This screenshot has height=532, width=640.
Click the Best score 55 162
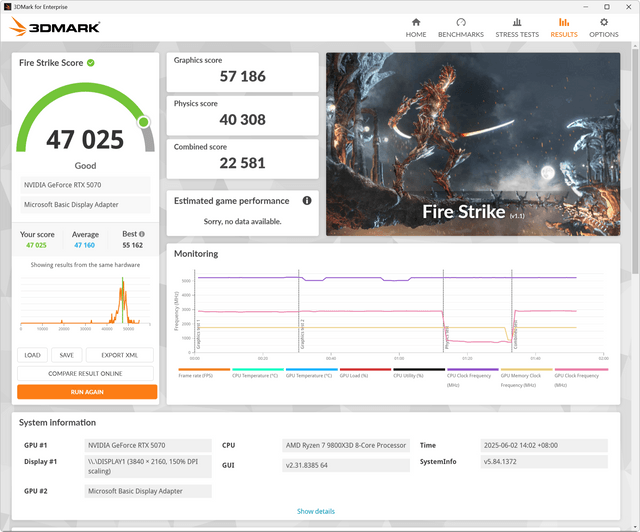(133, 245)
